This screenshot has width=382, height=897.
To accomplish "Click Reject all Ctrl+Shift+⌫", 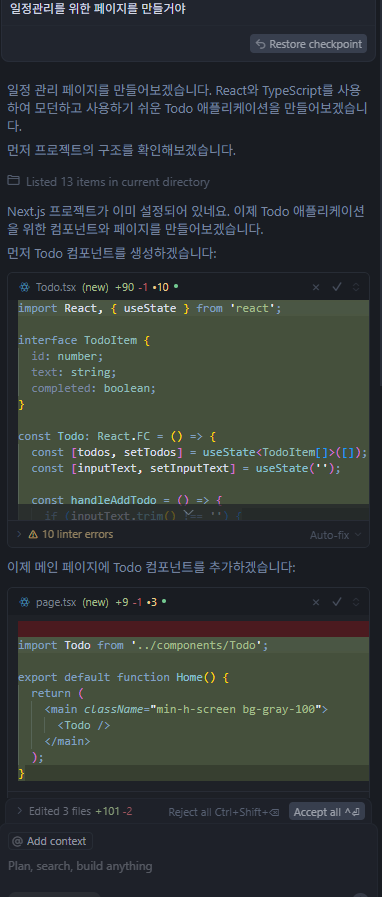I will click(224, 812).
